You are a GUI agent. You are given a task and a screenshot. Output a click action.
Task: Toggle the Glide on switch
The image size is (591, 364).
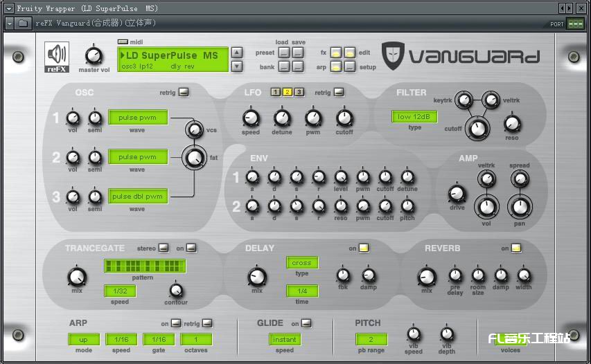pos(306,323)
